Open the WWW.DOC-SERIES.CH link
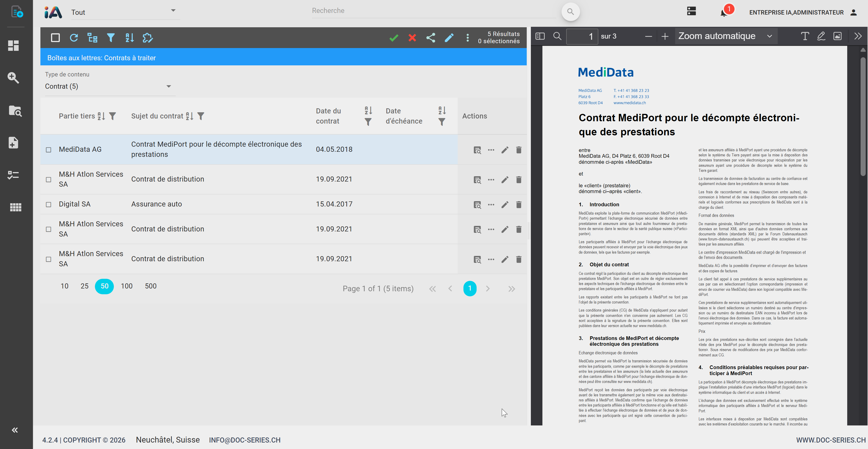This screenshot has width=868, height=449. point(831,440)
